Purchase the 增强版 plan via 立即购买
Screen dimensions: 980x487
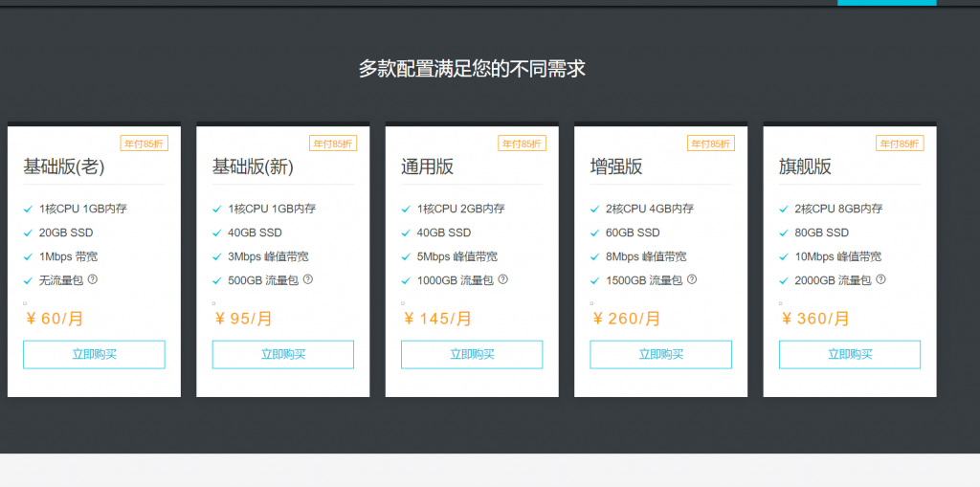pyautogui.click(x=660, y=354)
